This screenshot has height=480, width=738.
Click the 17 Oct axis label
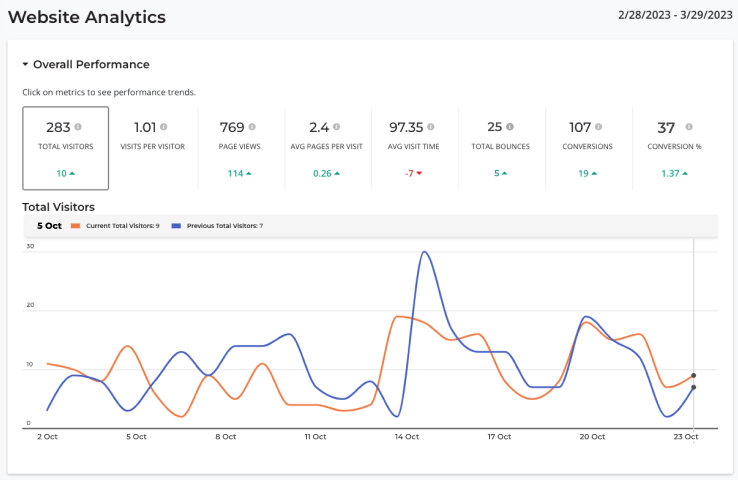[499, 437]
